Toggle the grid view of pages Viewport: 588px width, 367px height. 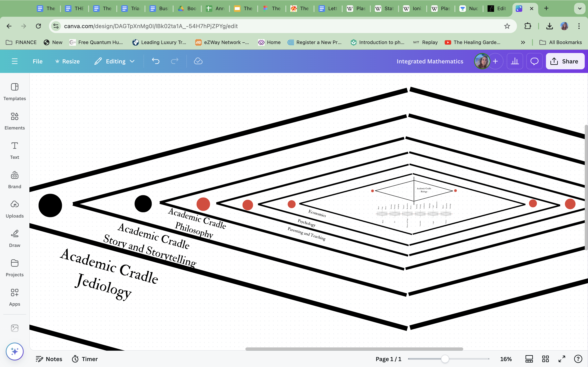pos(546,359)
